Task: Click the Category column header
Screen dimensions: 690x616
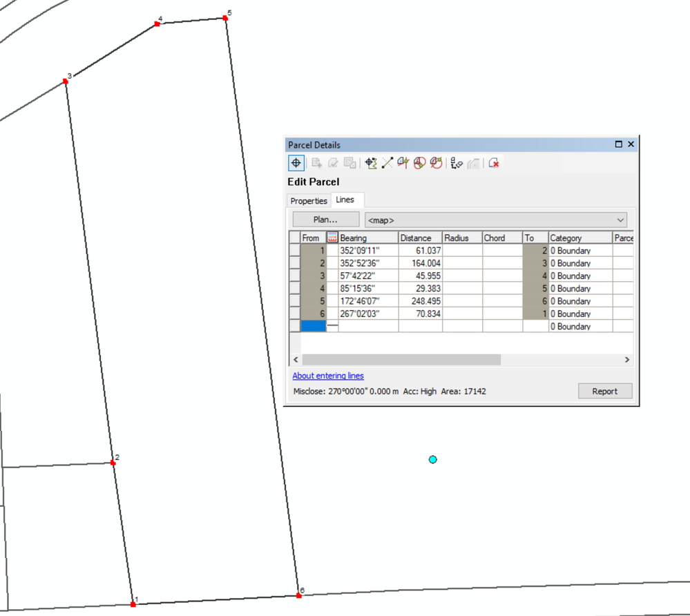Action: (x=580, y=238)
